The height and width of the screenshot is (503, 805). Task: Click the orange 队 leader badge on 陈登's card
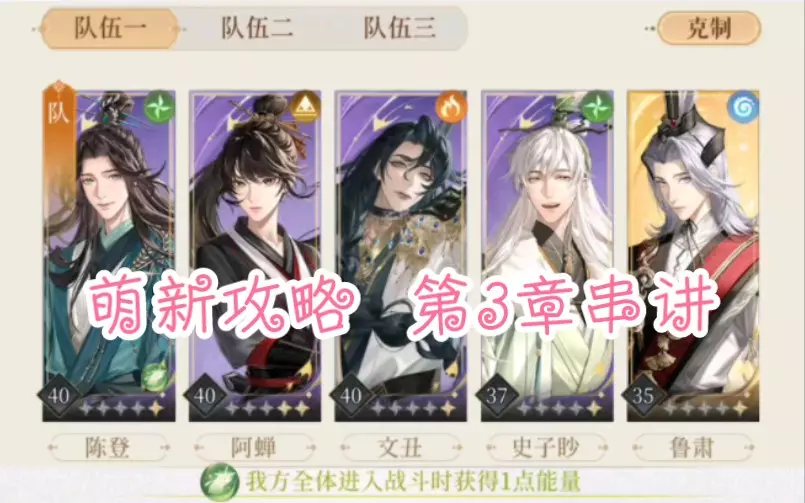point(59,110)
